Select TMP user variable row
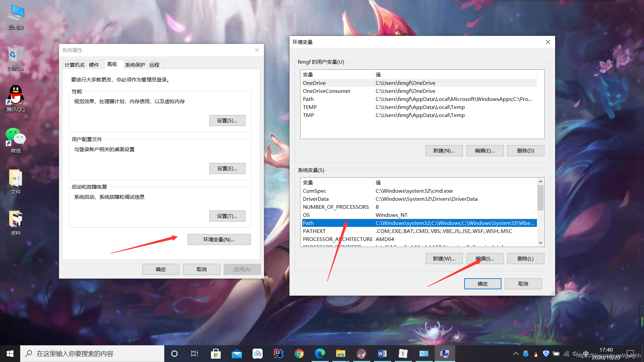644x362 pixels. pos(419,115)
